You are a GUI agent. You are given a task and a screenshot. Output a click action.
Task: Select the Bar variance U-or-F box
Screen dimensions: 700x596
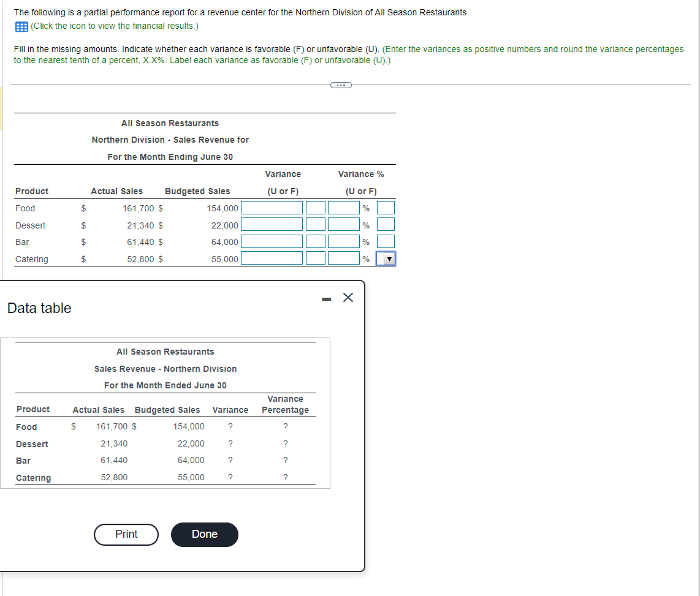(315, 241)
